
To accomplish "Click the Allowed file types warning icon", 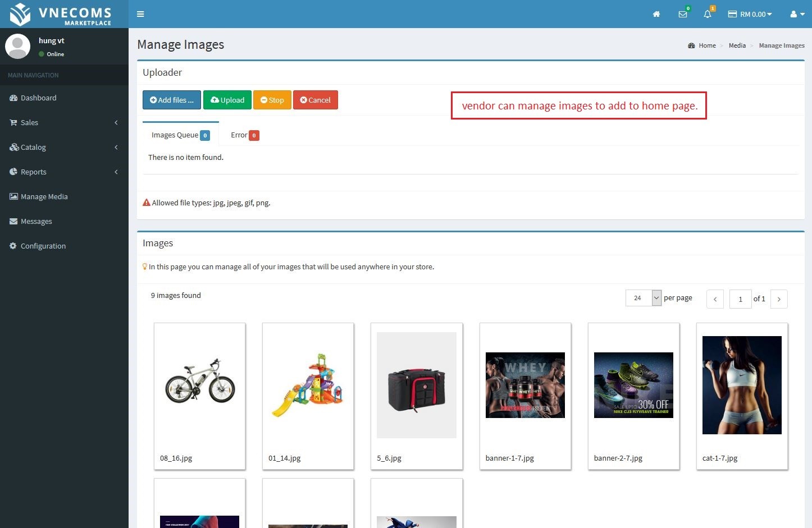I will click(147, 203).
